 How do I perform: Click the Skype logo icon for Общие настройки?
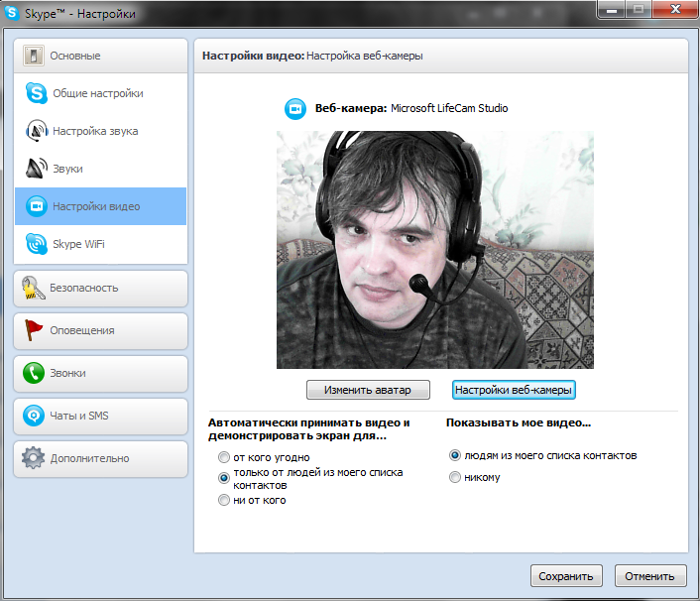click(x=36, y=93)
